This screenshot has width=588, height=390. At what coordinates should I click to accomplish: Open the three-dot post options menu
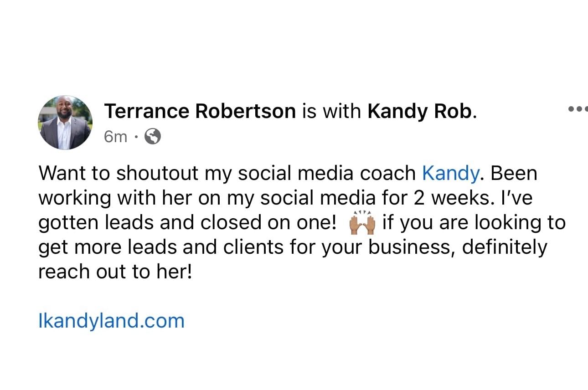pyautogui.click(x=578, y=109)
